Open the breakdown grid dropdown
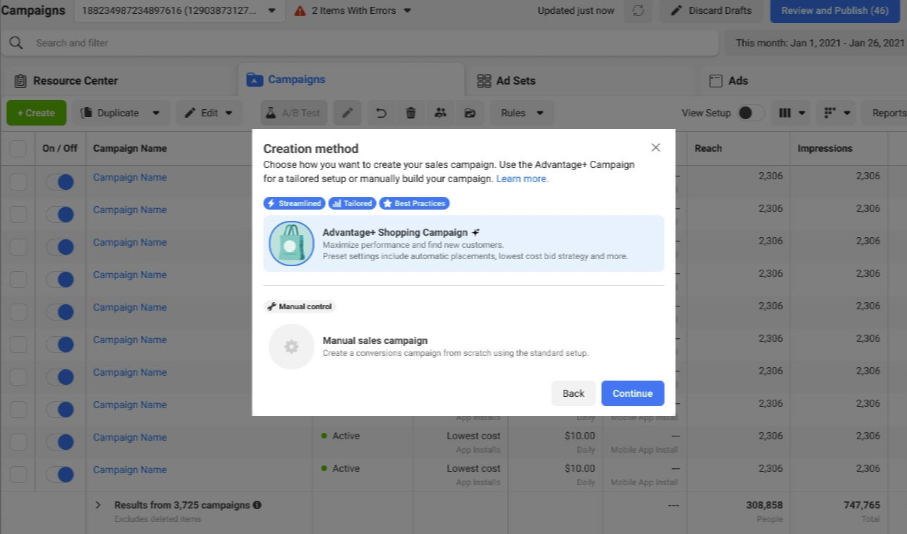This screenshot has width=907, height=534. (836, 113)
